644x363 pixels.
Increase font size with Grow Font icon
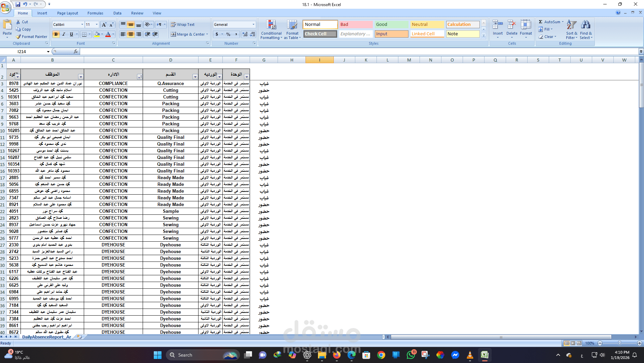coord(104,25)
